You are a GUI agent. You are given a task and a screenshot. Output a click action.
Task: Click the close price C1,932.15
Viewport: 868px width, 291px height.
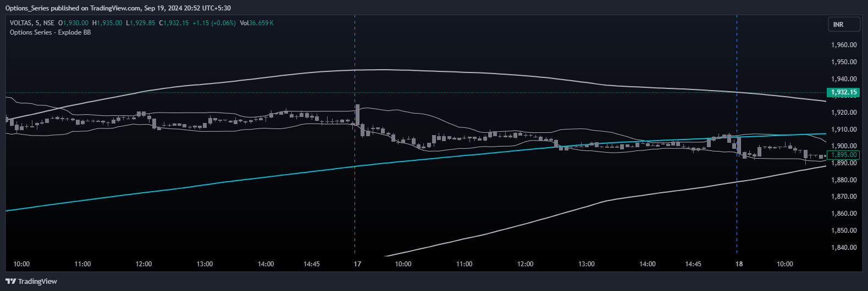[x=174, y=23]
